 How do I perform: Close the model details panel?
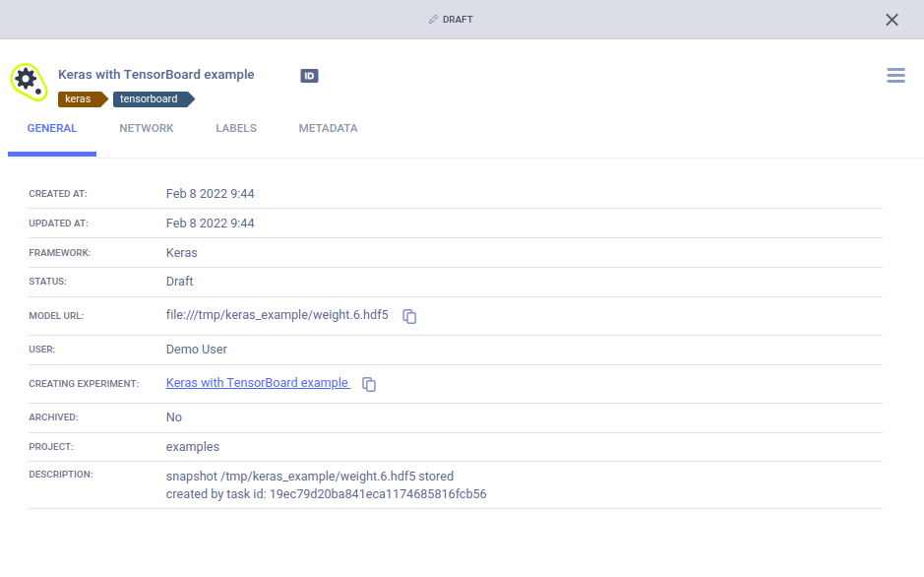[x=892, y=20]
